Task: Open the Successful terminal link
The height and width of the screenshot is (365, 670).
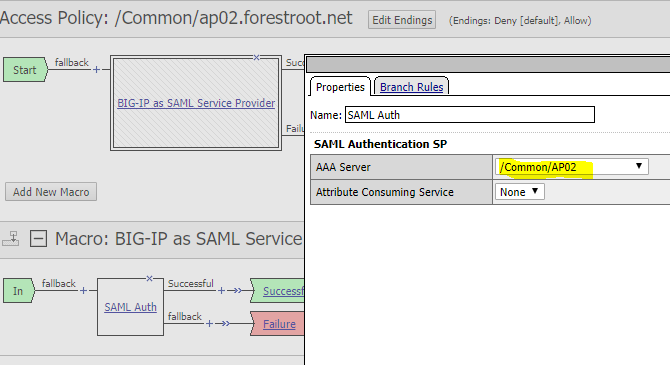Action: point(283,291)
